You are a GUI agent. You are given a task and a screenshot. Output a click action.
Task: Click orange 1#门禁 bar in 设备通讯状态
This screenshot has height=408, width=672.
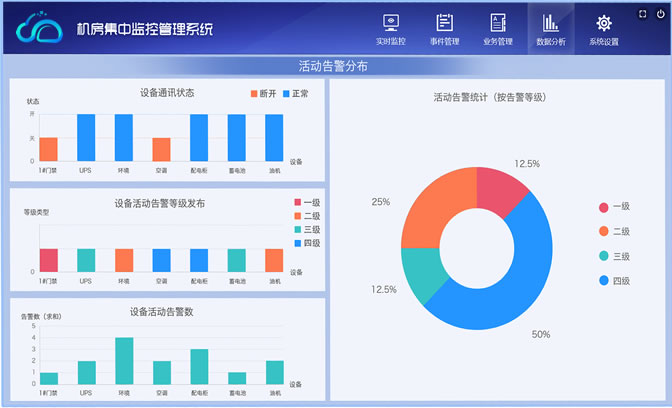tap(48, 149)
